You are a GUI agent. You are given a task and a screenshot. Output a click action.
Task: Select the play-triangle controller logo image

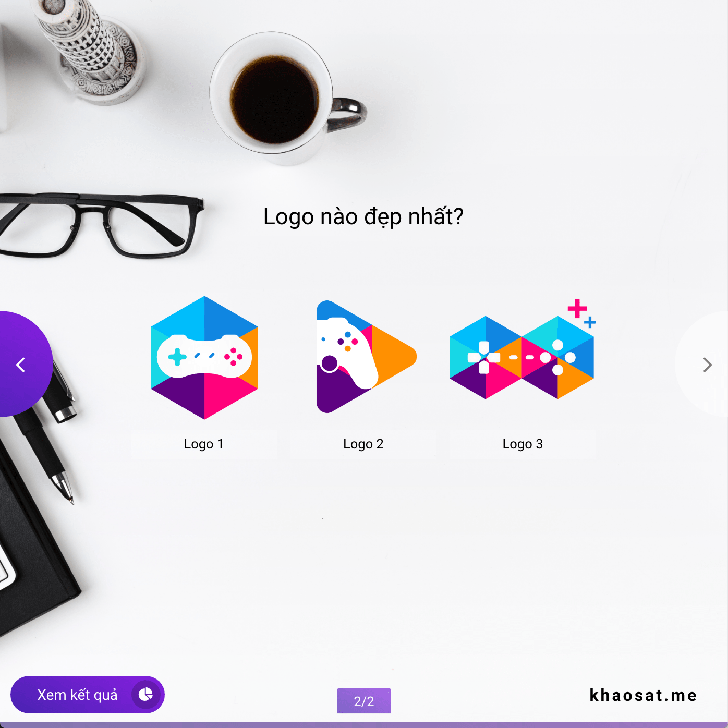pos(366,357)
